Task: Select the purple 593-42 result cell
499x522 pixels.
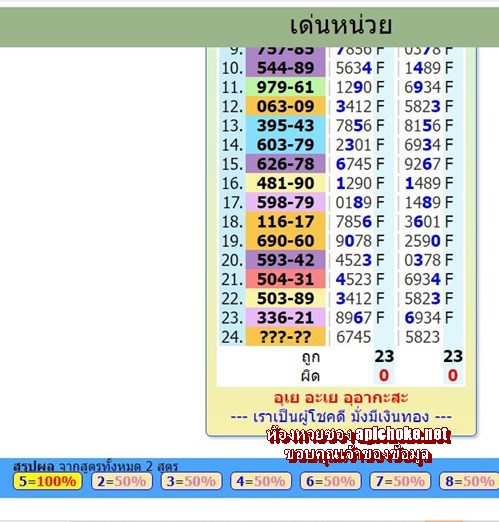Action: 285,260
